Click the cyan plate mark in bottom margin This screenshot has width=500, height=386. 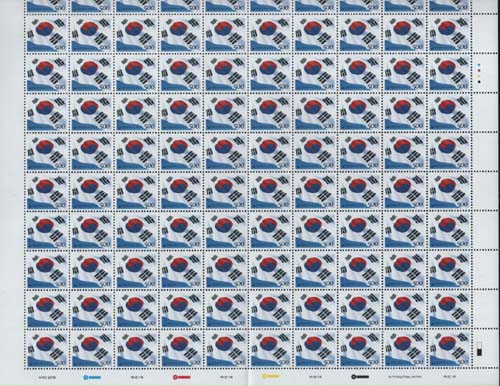pyautogui.click(x=92, y=377)
